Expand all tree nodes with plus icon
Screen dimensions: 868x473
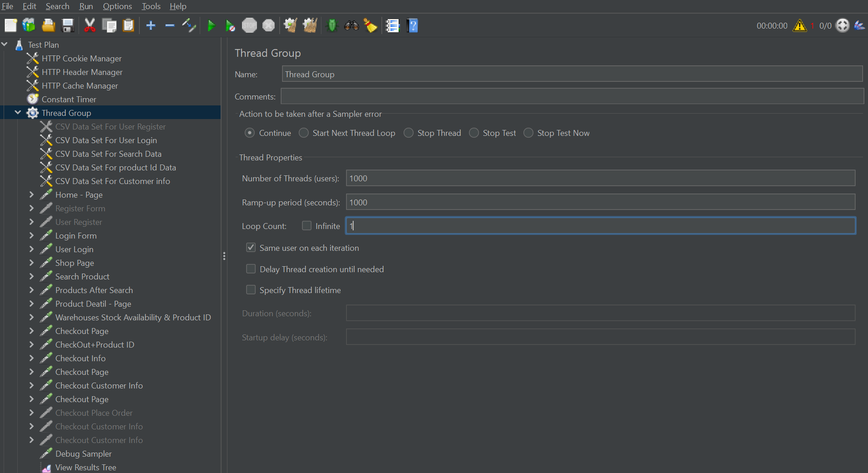(151, 25)
